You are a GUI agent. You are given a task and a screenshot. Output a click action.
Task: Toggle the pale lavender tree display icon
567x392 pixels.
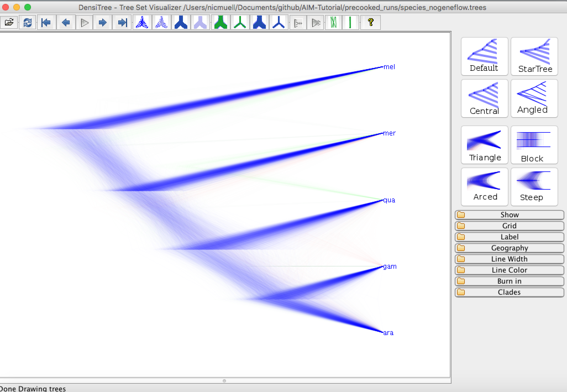(200, 22)
